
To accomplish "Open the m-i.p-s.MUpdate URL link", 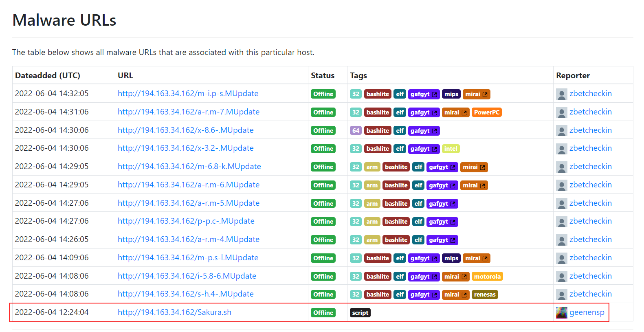I will (188, 93).
